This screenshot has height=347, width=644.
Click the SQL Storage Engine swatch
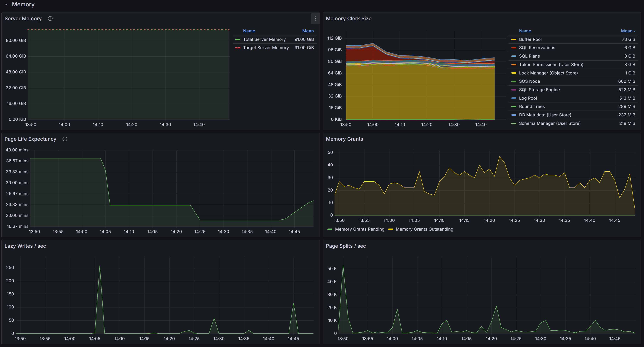pyautogui.click(x=513, y=90)
